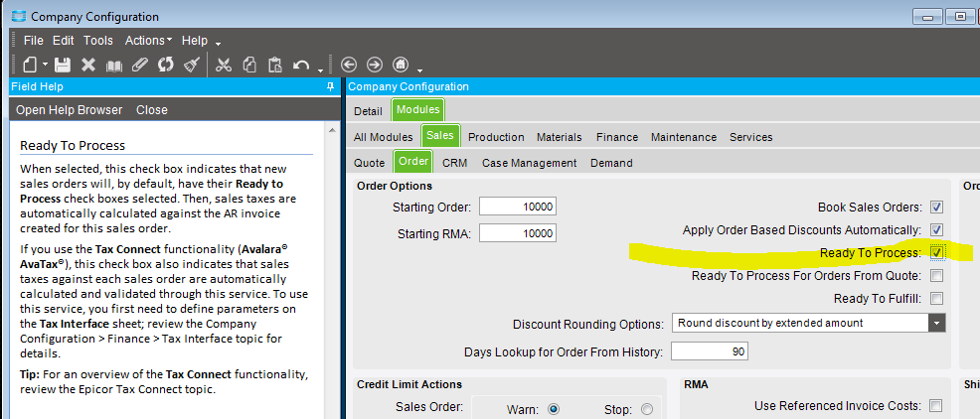Click the Days Lookup for Order From History field

(710, 351)
